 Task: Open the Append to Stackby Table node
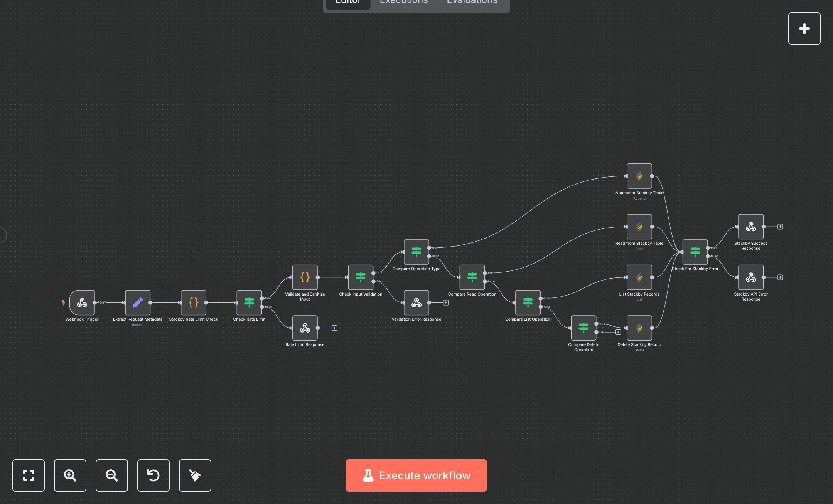(639, 176)
